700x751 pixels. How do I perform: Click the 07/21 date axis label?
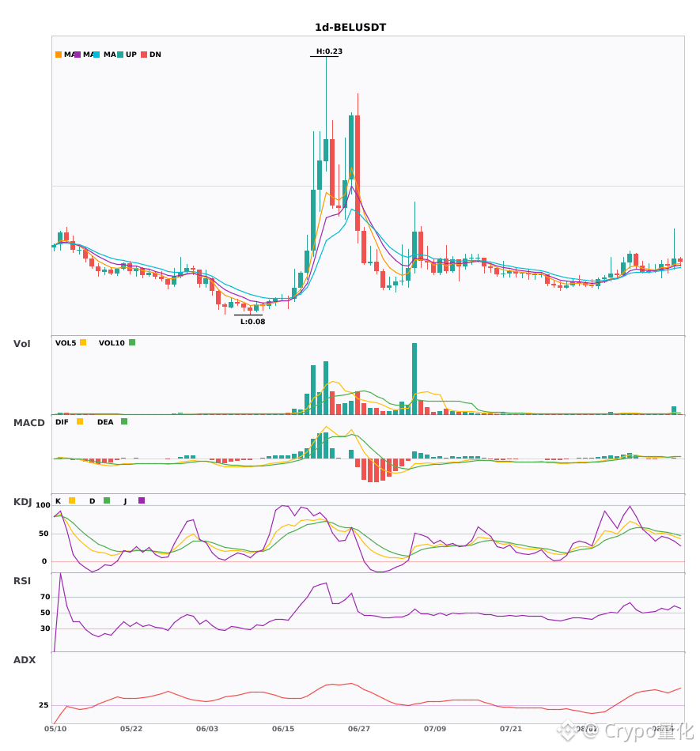[511, 729]
